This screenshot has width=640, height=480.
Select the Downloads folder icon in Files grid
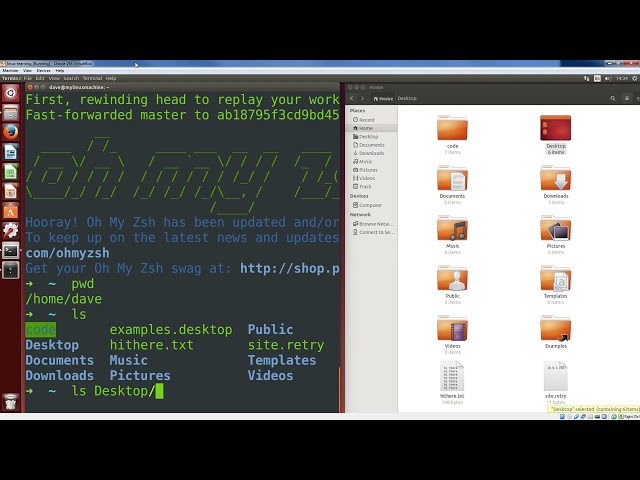[x=556, y=178]
